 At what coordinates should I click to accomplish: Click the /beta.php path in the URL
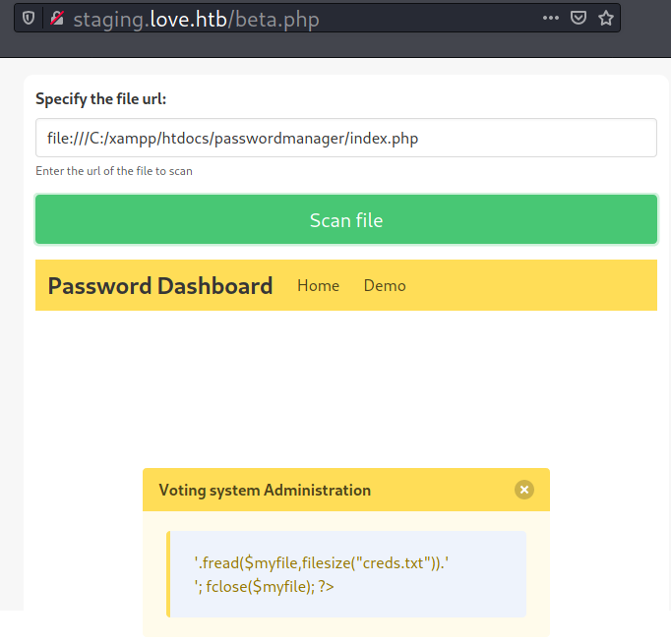pyautogui.click(x=274, y=19)
